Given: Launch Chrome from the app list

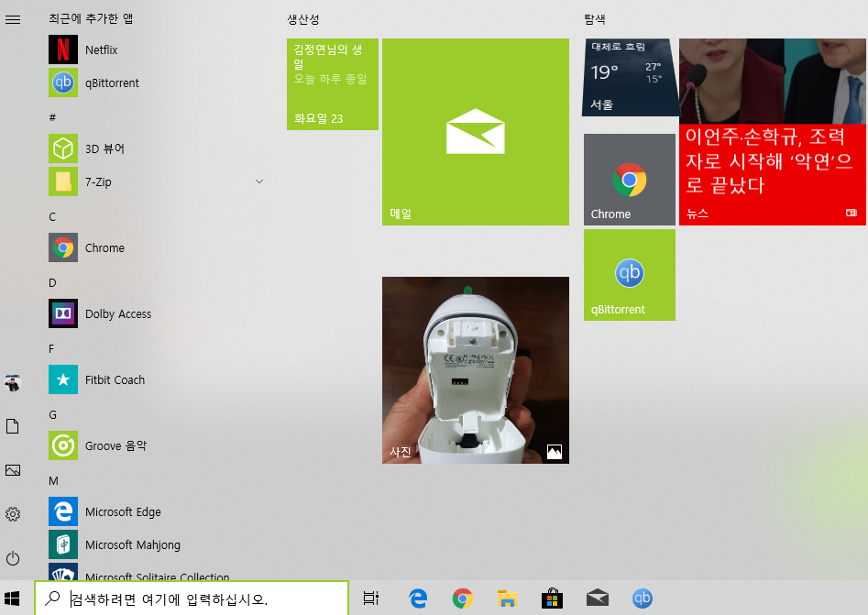Looking at the screenshot, I should (156, 248).
